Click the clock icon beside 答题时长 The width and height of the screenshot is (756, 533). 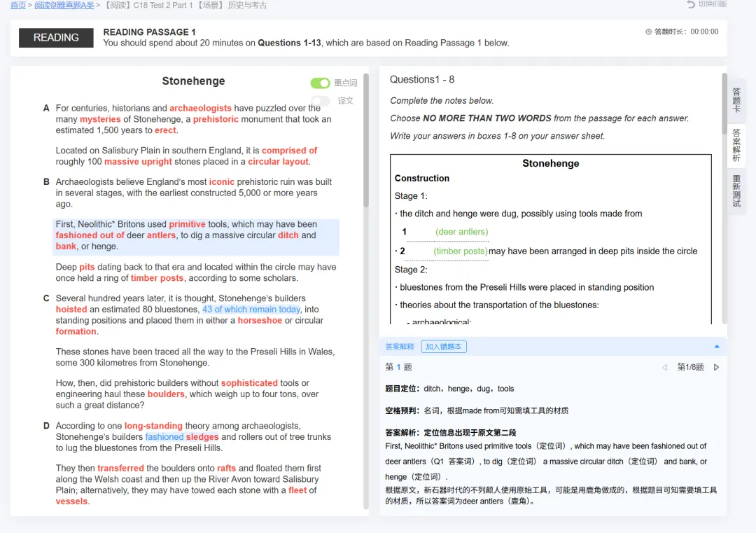click(x=648, y=32)
